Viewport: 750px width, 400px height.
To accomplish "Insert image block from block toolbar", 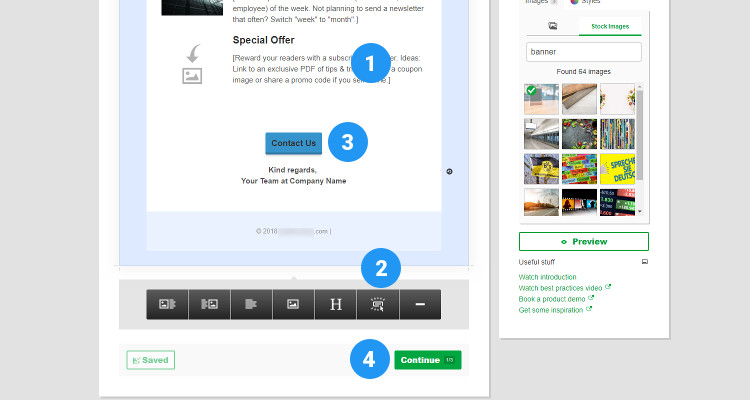I will click(293, 304).
